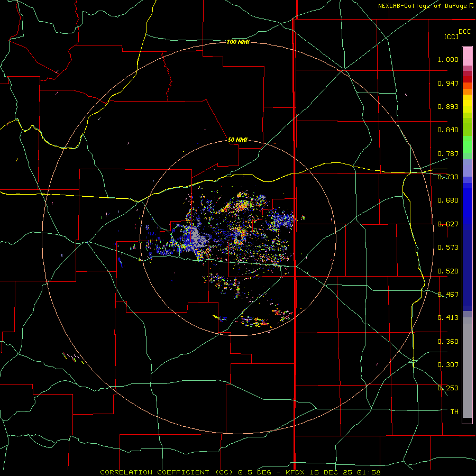Click the Correlation Coefficient product caption at bottom
The image size is (476, 476).
tap(240, 472)
